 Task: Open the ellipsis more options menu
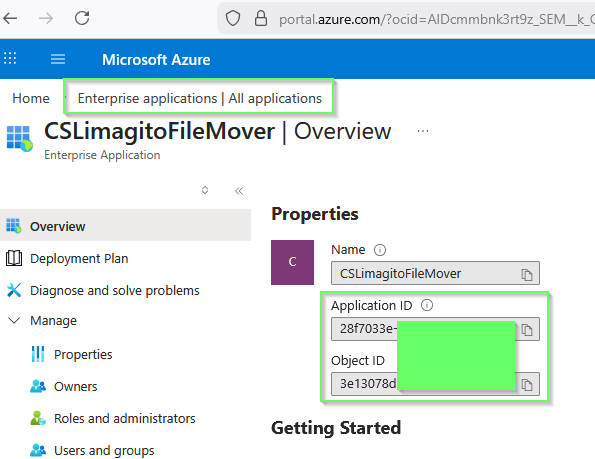point(423,131)
